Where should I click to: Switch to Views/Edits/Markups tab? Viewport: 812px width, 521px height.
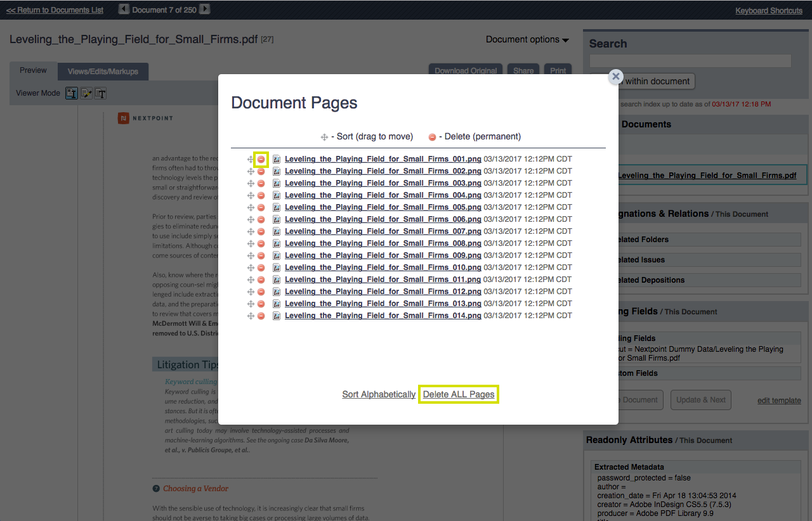103,72
